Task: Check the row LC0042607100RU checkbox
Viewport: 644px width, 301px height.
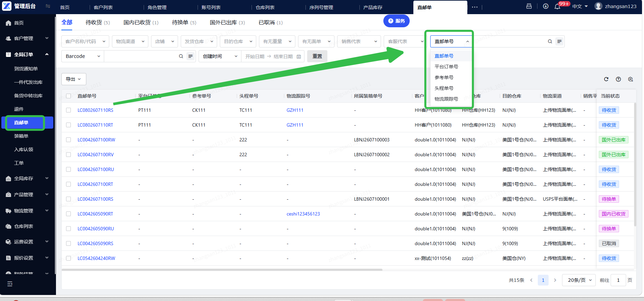Action: click(68, 169)
